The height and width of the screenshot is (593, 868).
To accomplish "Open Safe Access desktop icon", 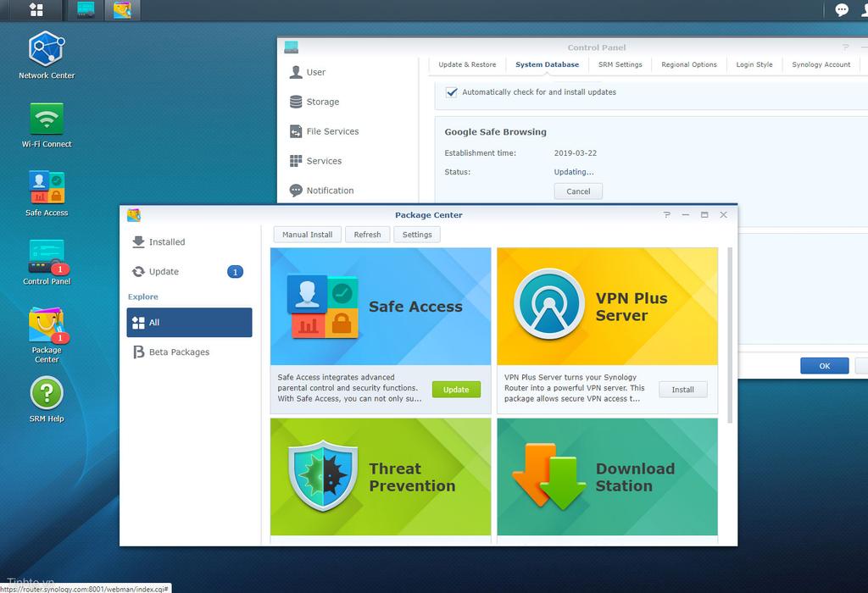I will pos(47,194).
